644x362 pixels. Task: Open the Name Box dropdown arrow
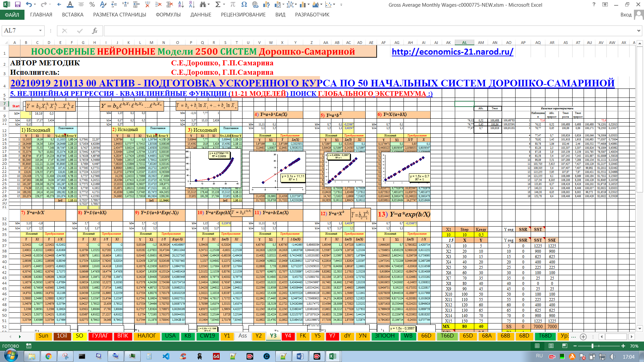[x=40, y=31]
